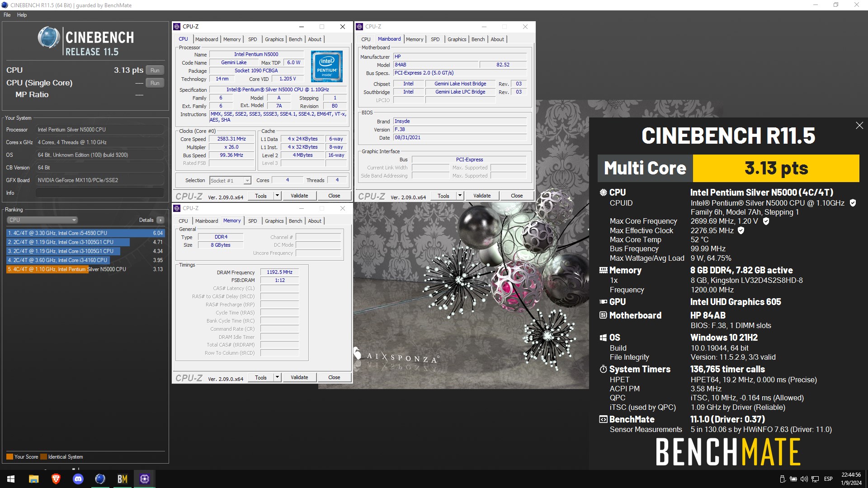868x488 pixels.
Task: Click Motherboard icon in BenchMate panel
Action: pos(603,315)
